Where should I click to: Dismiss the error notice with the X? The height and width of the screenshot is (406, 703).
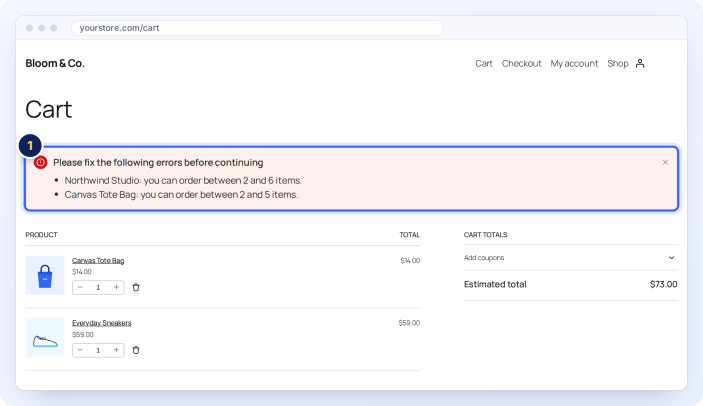click(x=665, y=163)
